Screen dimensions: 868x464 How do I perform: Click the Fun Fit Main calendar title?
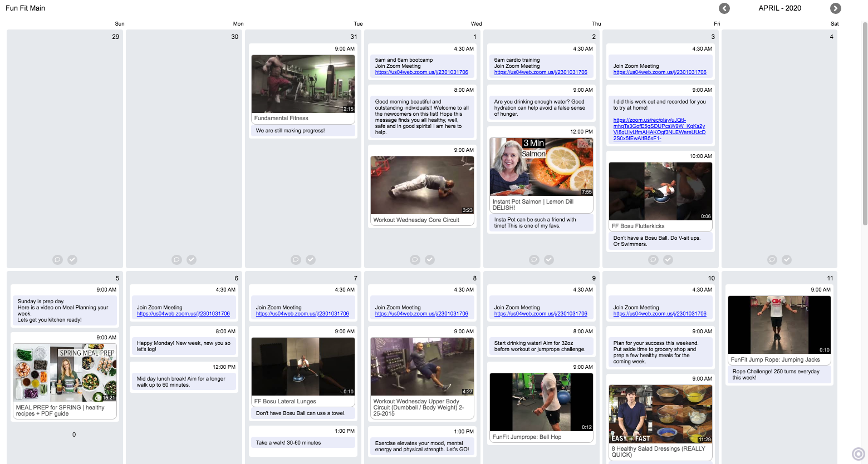click(26, 8)
